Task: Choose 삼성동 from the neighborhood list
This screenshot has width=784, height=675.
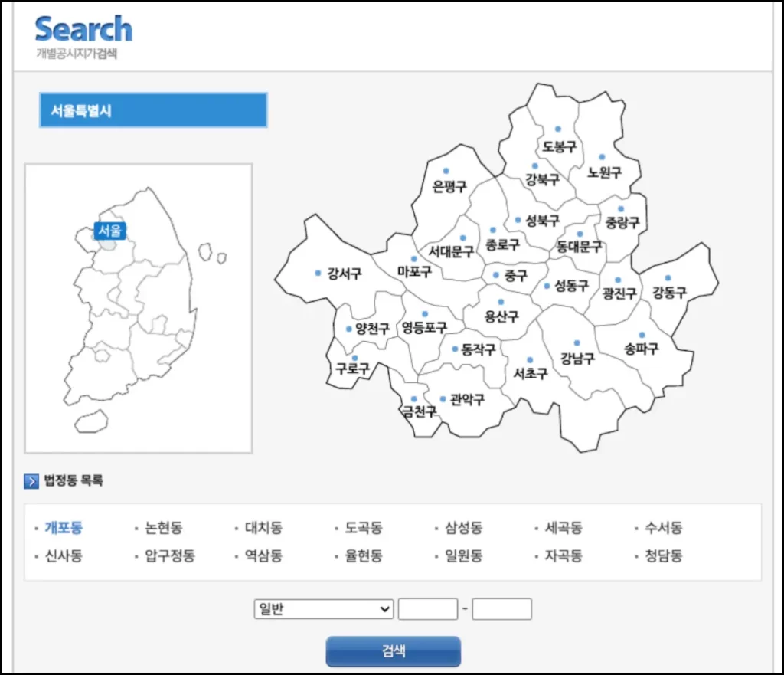Action: point(463,528)
